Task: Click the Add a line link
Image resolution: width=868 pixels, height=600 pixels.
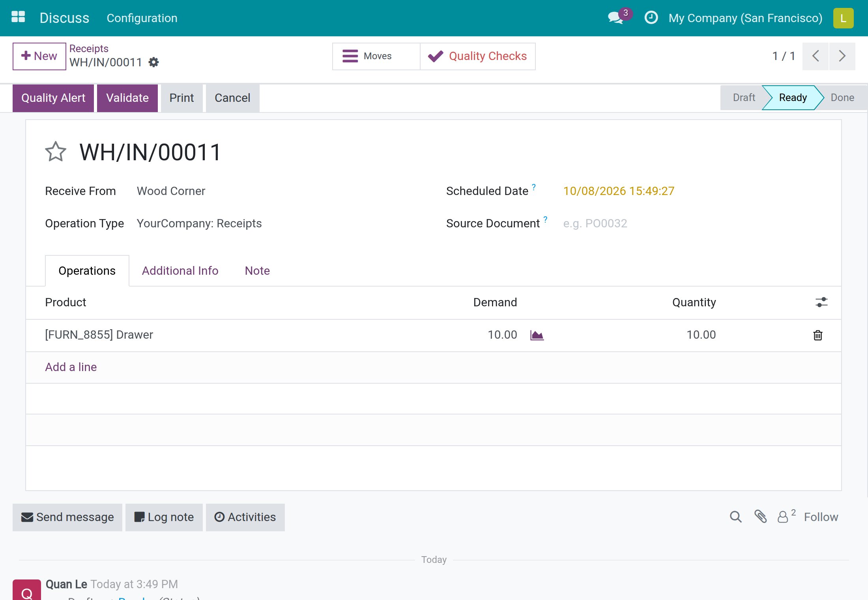Action: point(71,367)
